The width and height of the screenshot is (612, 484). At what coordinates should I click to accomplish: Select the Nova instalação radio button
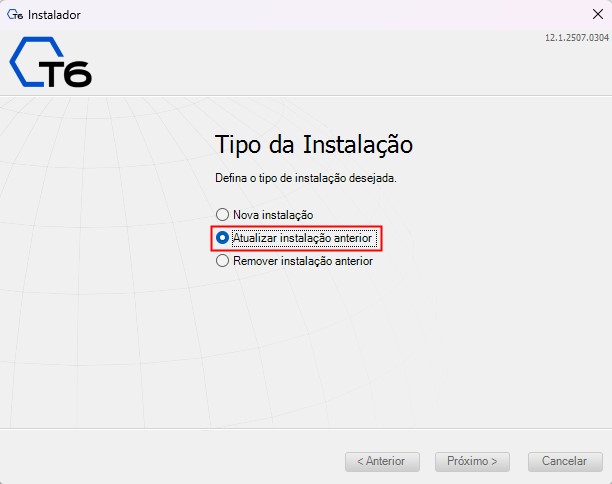222,215
